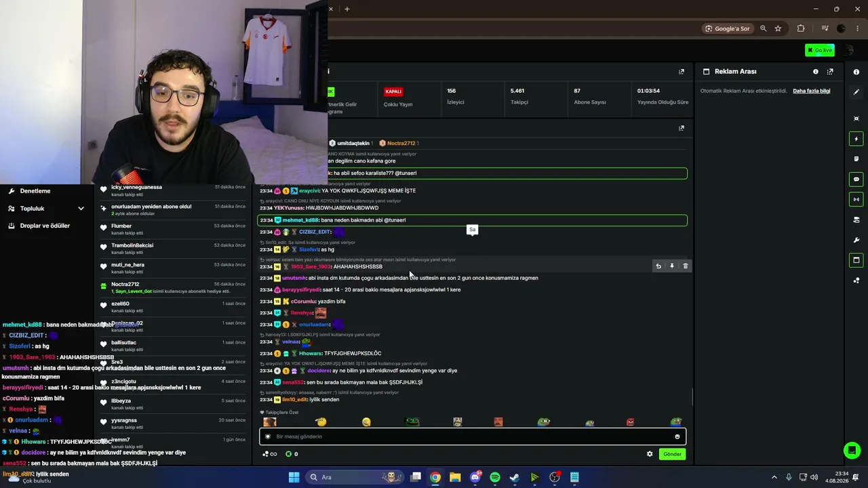Open the Denetleme menu item
Screen dimensions: 868x488
(x=35, y=191)
